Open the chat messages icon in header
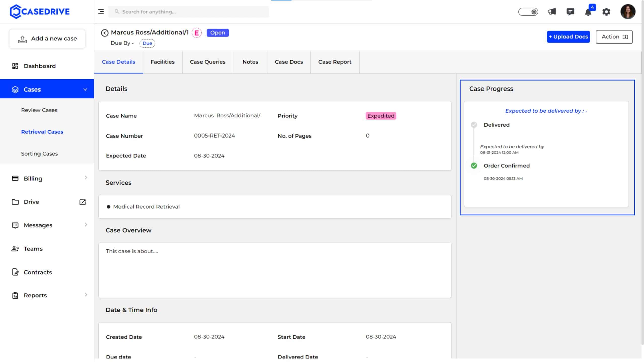Viewport: 644px width, 362px height. click(570, 12)
